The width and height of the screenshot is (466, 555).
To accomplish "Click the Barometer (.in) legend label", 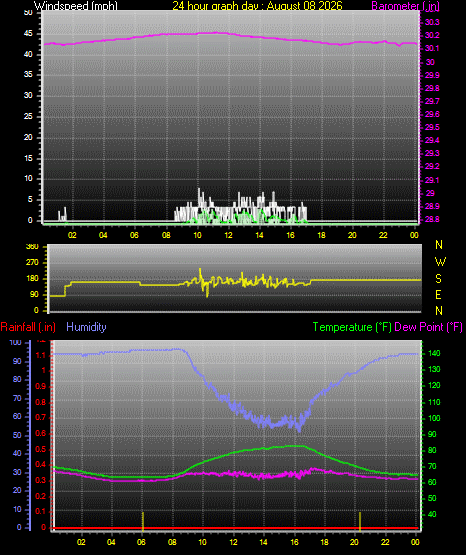I will pyautogui.click(x=405, y=5).
